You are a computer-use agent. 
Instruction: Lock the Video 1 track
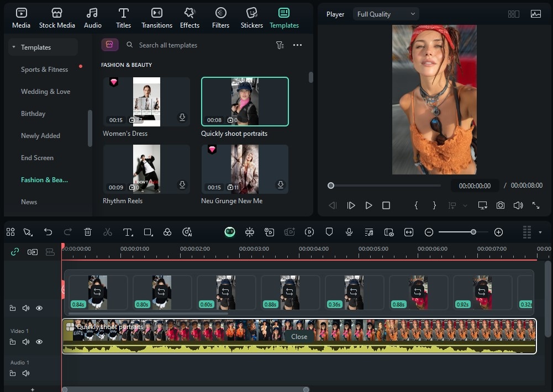13,342
